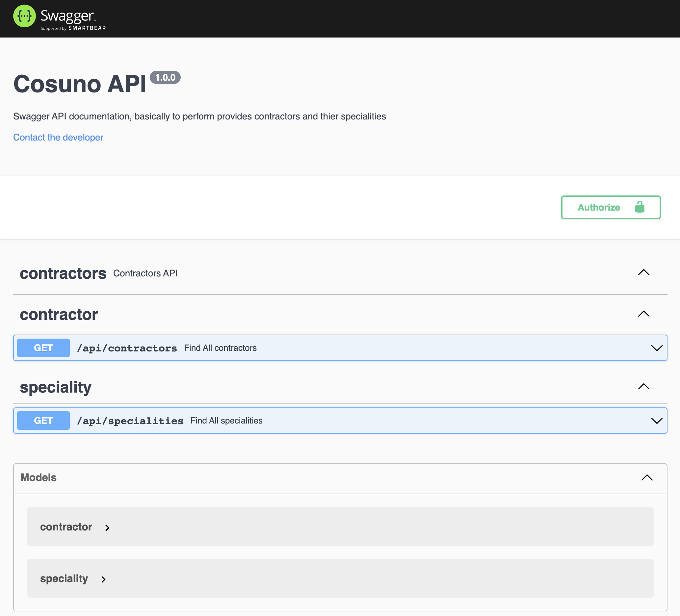The width and height of the screenshot is (680, 616).
Task: Click the 'Contractors API' description text
Action: pos(145,273)
